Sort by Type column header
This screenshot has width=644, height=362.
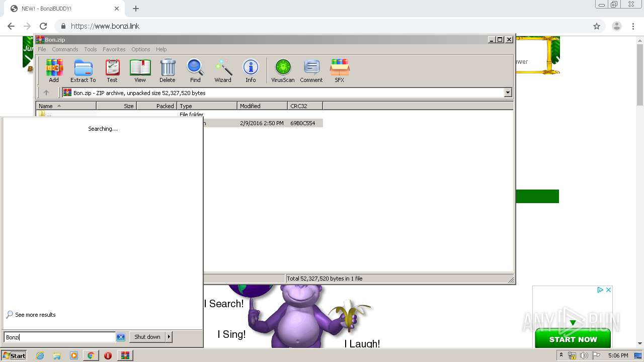point(207,106)
